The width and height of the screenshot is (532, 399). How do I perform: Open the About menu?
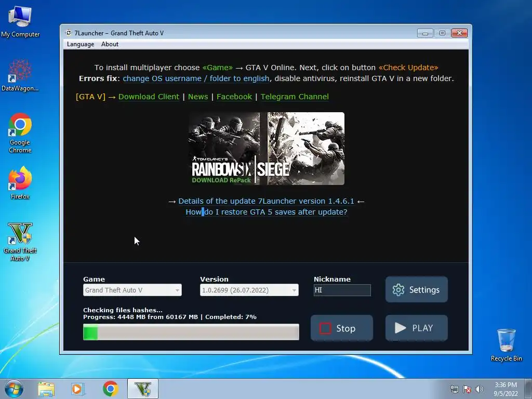110,44
